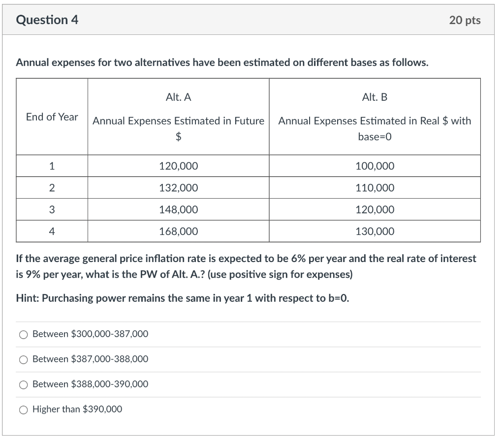Click the answer text "Higher than $390,000"
Viewport: 504px width, 441px height.
77,409
